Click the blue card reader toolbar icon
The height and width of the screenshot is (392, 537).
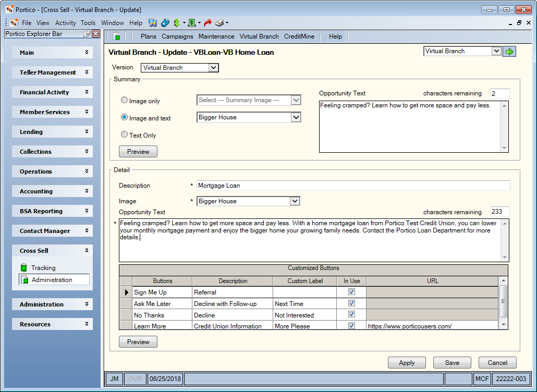pos(165,23)
